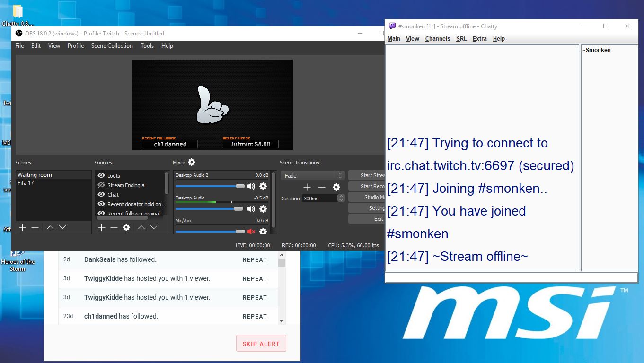Unmute Mic/Aux with the red speaker icon
The width and height of the screenshot is (644, 363).
click(251, 231)
